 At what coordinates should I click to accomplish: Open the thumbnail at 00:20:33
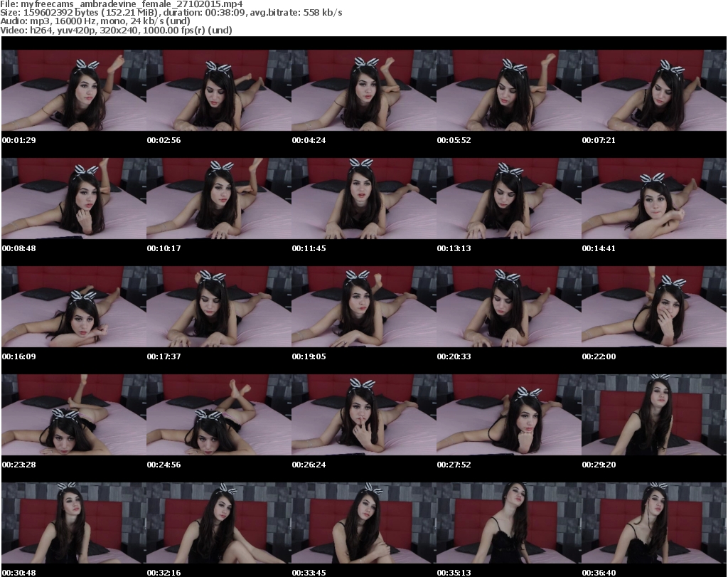(509, 307)
